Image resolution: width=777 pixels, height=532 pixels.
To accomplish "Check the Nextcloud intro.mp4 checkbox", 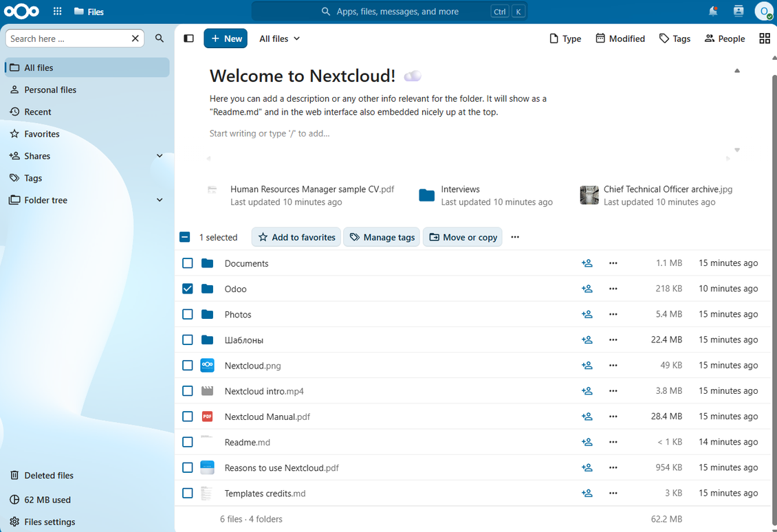I will pos(187,391).
